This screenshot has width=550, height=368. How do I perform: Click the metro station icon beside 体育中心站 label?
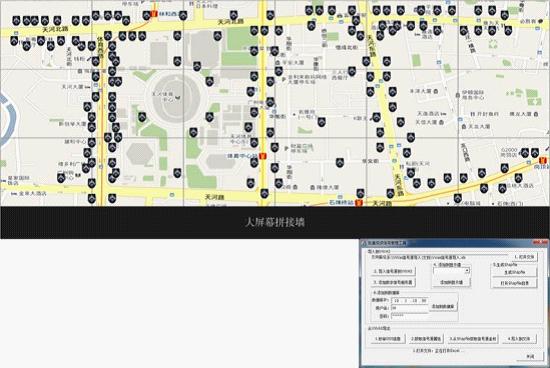pos(262,156)
